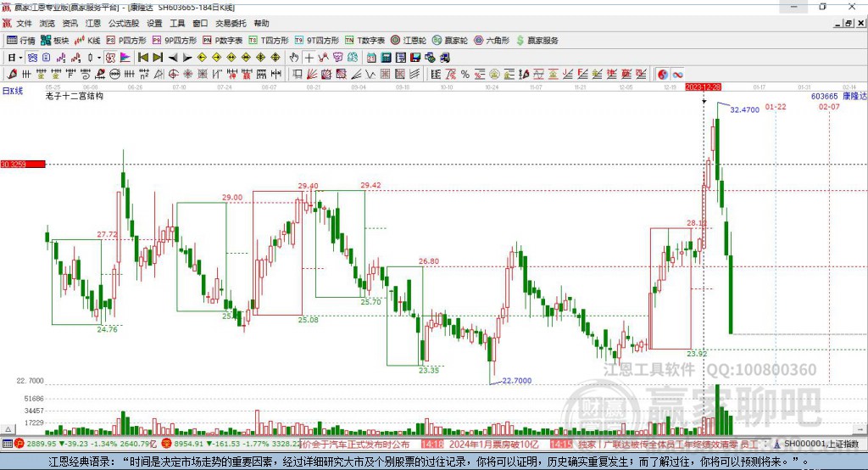Select the zigzag line tool
Image resolution: width=868 pixels, height=470 pixels.
pos(370,75)
